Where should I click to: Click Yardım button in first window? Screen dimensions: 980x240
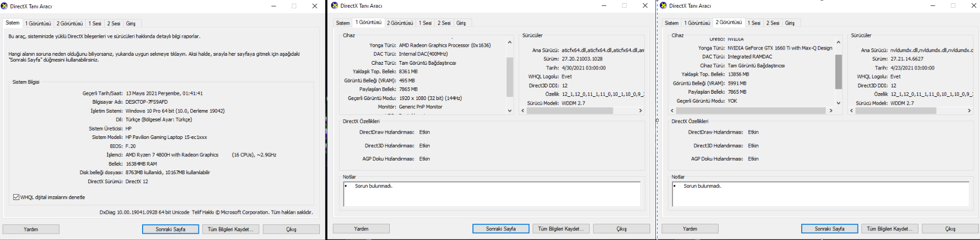(x=31, y=229)
